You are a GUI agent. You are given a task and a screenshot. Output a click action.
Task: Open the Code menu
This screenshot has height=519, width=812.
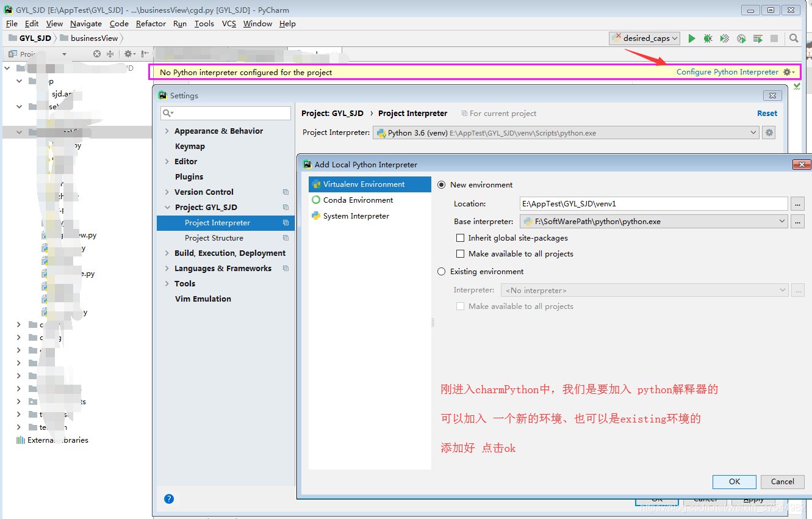[x=119, y=24]
